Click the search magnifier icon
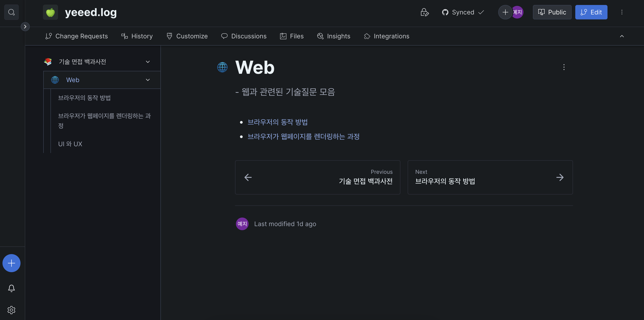644x320 pixels. [11, 12]
